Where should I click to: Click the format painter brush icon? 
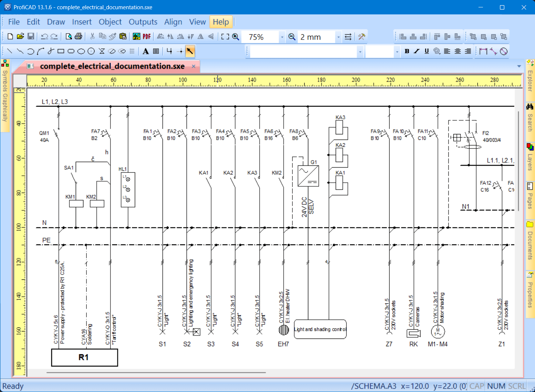pos(113,37)
